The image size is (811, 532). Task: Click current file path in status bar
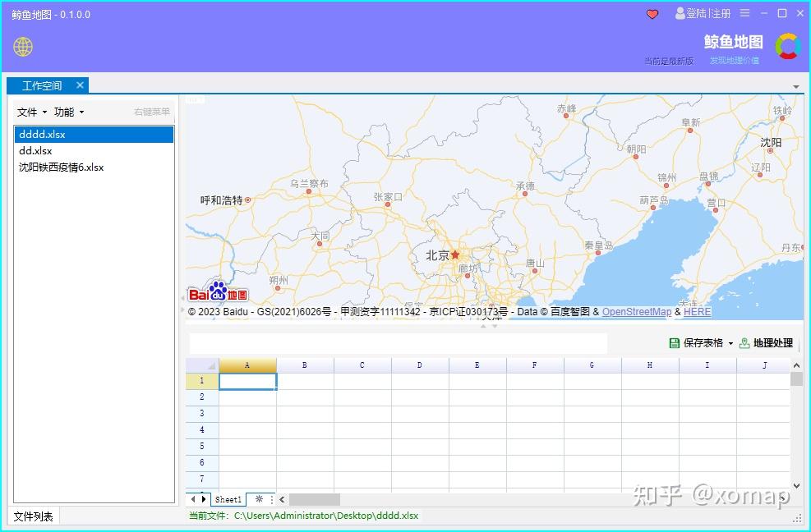(326, 516)
